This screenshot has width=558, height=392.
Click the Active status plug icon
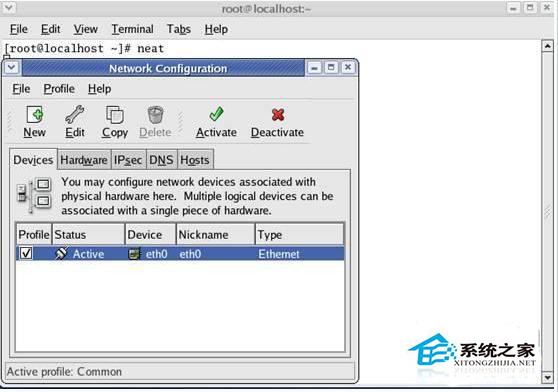pos(61,254)
